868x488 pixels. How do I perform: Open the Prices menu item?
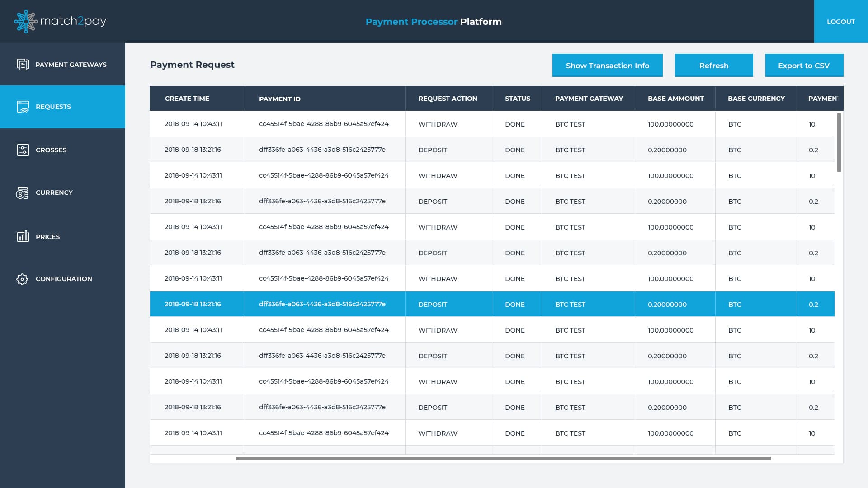pyautogui.click(x=47, y=237)
